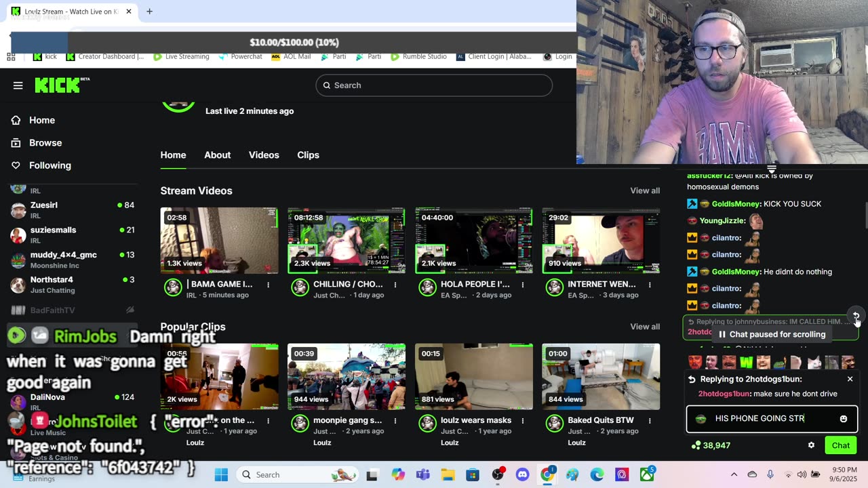Open channel avatar beside HOLA PEOPLE video
The image size is (868, 488).
(x=427, y=287)
